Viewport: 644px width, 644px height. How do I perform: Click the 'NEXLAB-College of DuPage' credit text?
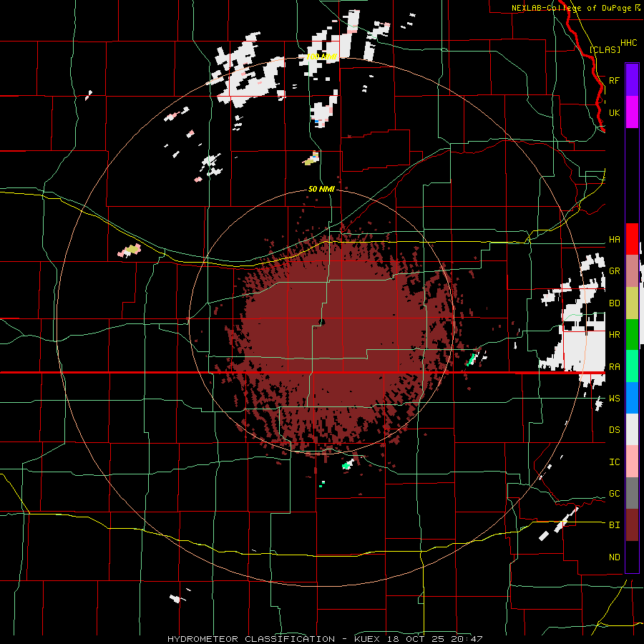[x=571, y=8]
